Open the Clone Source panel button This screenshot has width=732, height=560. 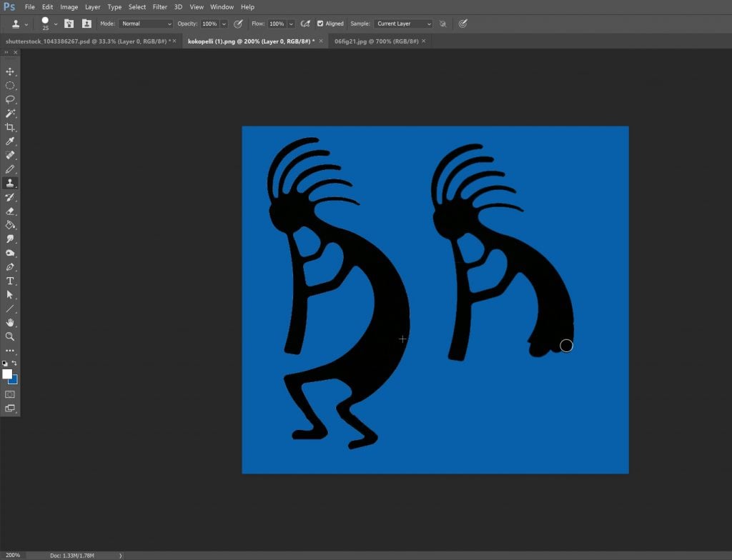[86, 24]
